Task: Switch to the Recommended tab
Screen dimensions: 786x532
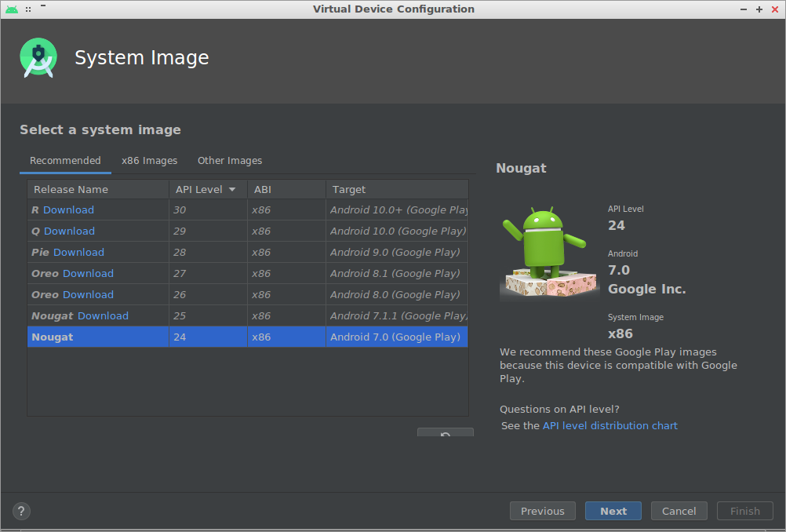Action: 65,160
